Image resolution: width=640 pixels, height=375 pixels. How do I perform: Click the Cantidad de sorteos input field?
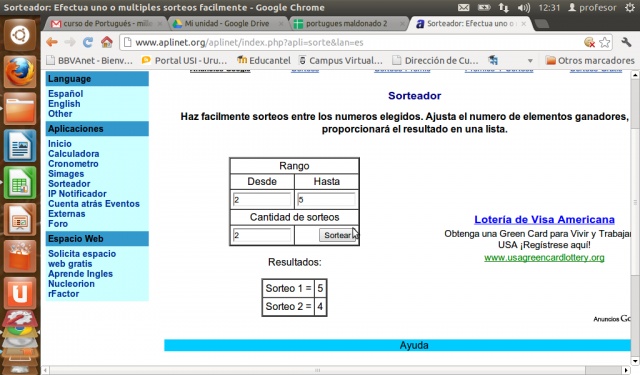point(262,235)
